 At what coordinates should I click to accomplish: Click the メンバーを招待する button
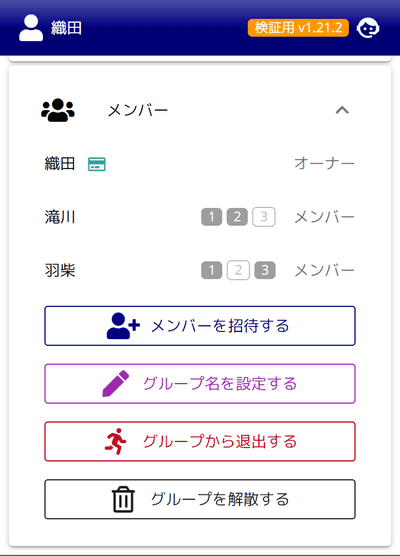pos(200,326)
